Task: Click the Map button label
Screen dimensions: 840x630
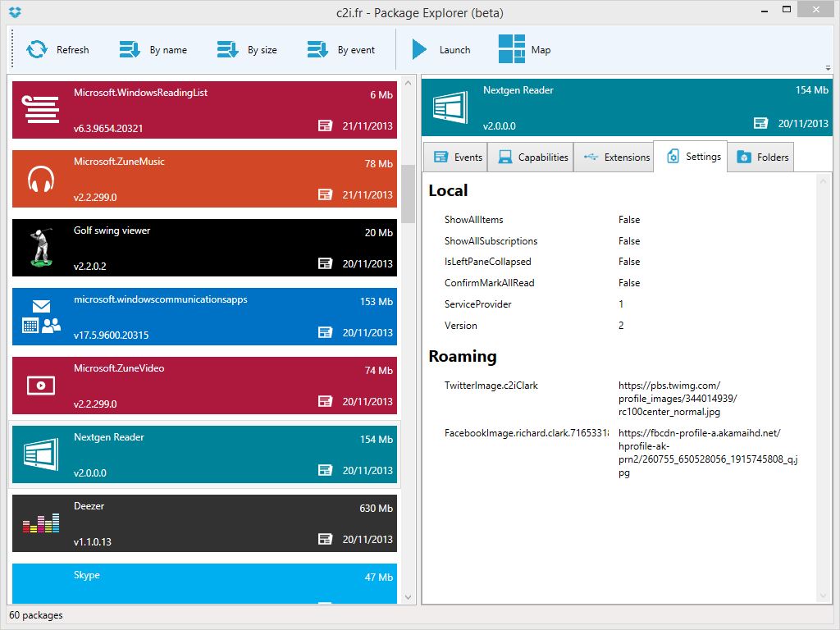Action: pos(541,50)
